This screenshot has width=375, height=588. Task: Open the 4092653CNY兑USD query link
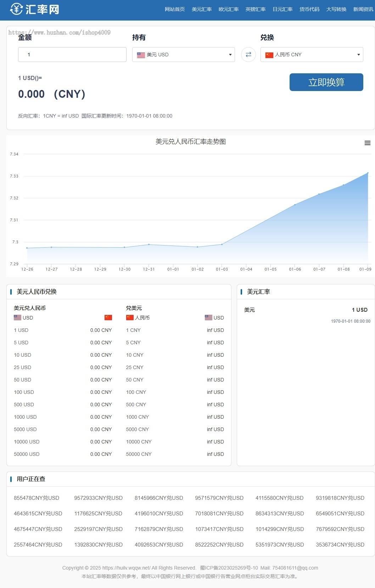pos(159,545)
